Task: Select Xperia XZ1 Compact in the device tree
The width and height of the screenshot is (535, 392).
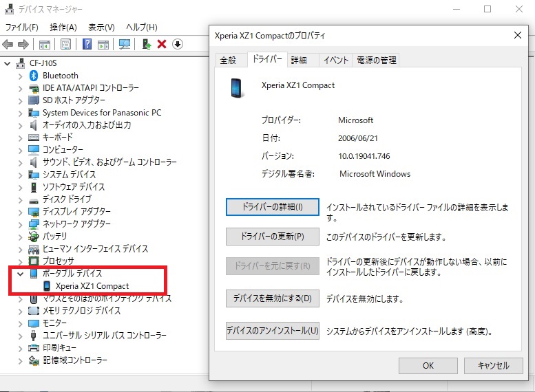Action: pyautogui.click(x=92, y=286)
